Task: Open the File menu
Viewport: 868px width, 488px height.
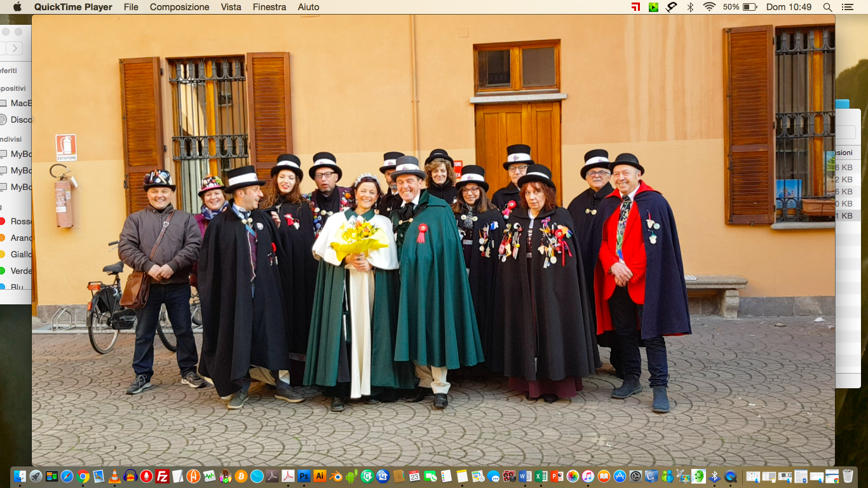Action: point(131,7)
